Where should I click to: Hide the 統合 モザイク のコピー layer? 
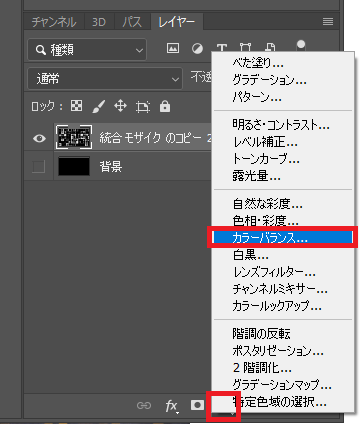click(x=39, y=138)
